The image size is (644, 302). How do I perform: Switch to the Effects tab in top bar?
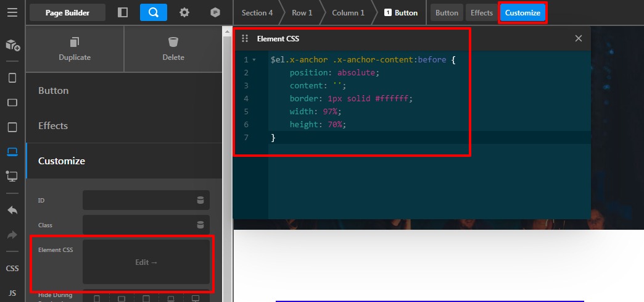[482, 13]
